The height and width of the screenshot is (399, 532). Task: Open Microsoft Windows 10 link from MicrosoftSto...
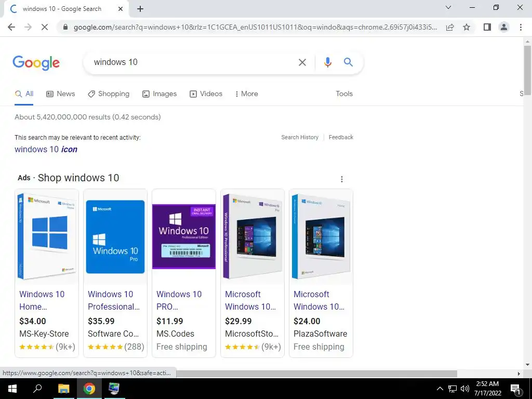coord(250,300)
